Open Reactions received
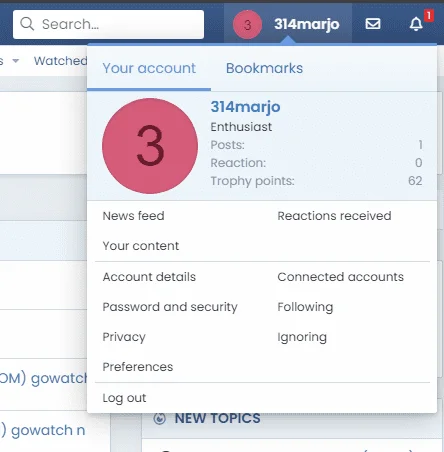The width and height of the screenshot is (444, 452). point(334,216)
